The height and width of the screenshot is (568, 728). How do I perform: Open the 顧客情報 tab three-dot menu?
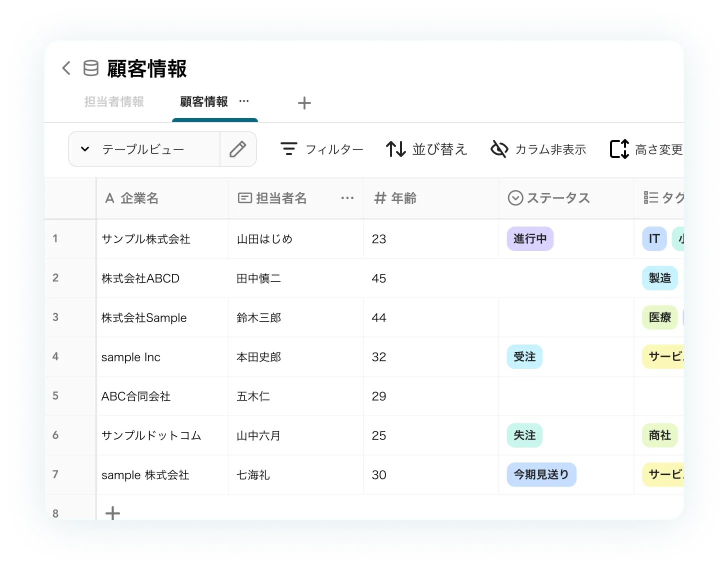coord(244,101)
